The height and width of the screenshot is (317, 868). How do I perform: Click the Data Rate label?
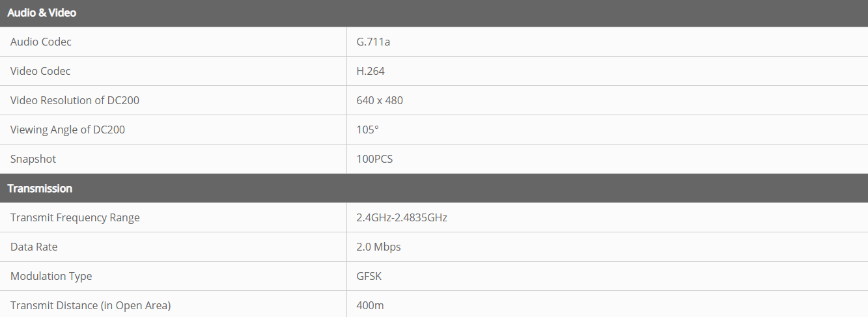click(x=34, y=247)
